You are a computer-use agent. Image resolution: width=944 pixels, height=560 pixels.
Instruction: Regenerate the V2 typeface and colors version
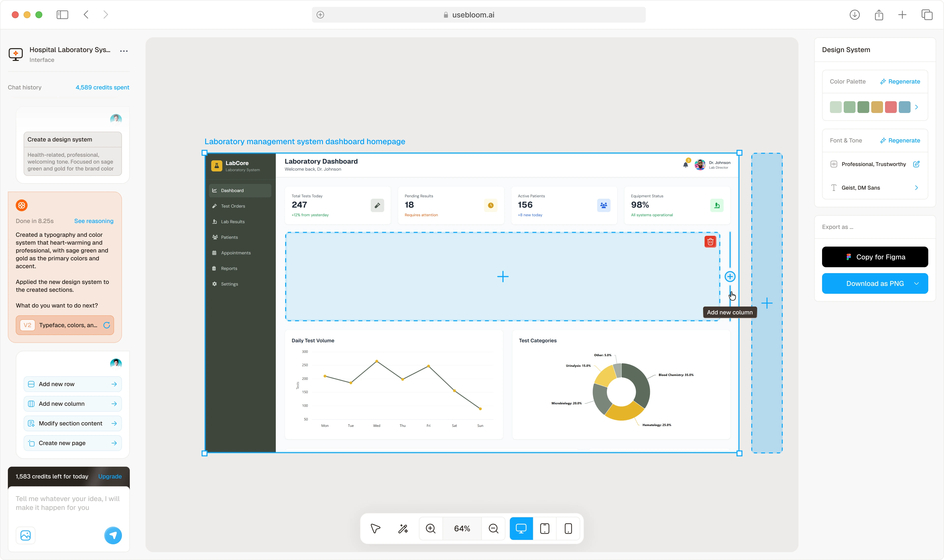click(x=107, y=325)
